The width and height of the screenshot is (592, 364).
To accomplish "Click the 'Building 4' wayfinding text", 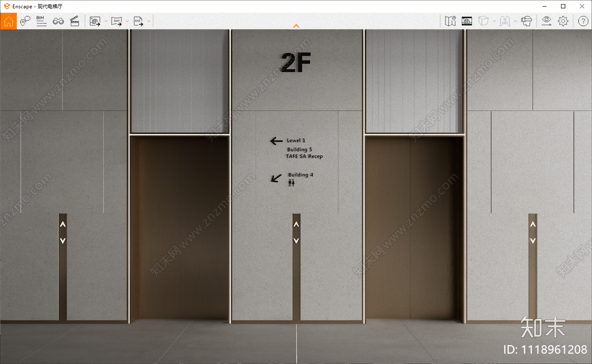I will (x=300, y=175).
